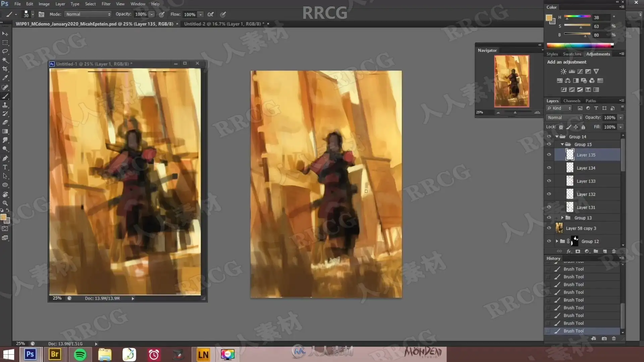Enable airbrush mode next to Flow

[211, 14]
